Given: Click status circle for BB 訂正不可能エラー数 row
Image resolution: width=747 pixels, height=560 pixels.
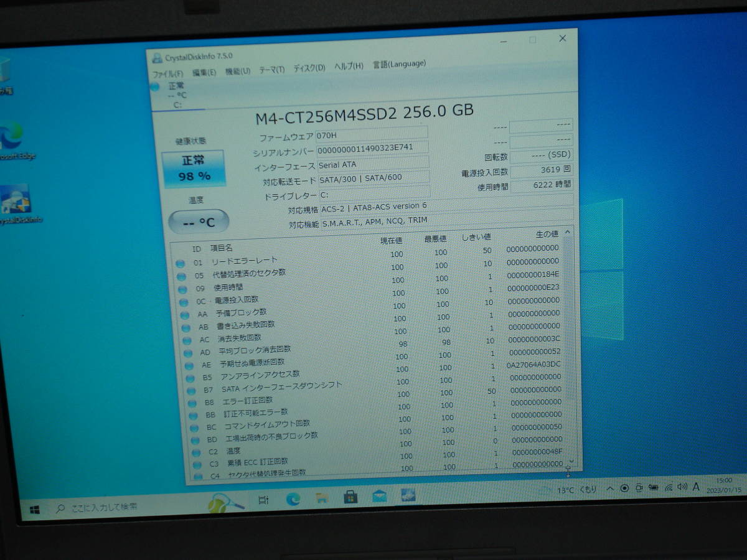Looking at the screenshot, I should [194, 416].
